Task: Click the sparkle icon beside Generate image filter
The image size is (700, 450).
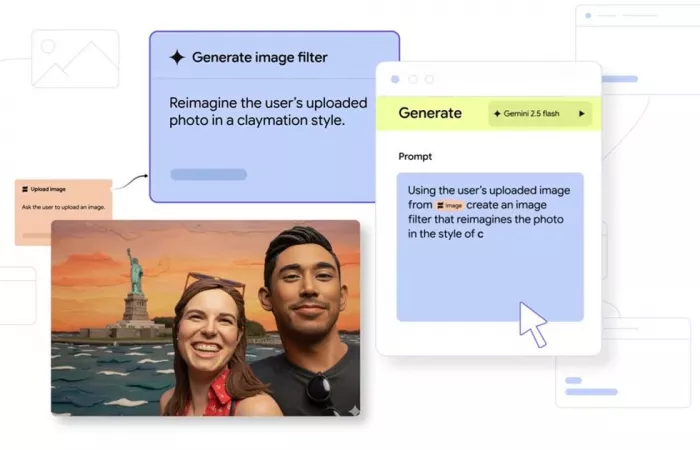Action: coord(177,58)
